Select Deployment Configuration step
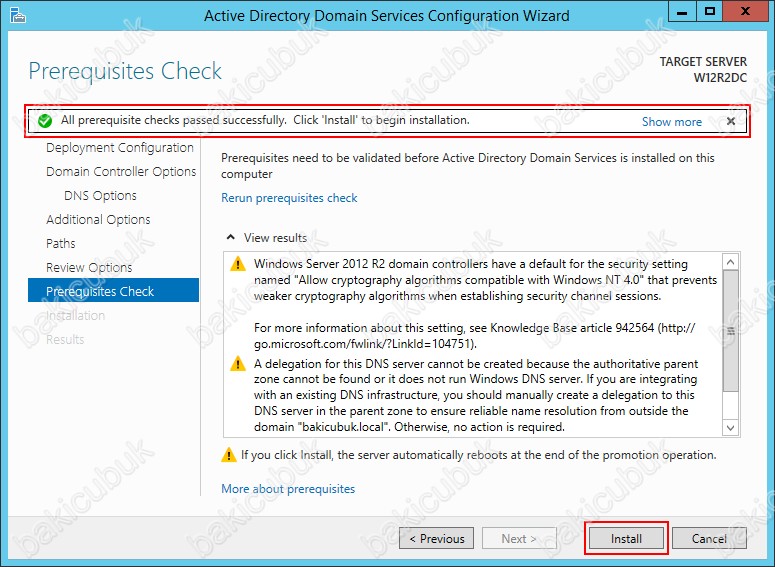The image size is (775, 567). 120,148
